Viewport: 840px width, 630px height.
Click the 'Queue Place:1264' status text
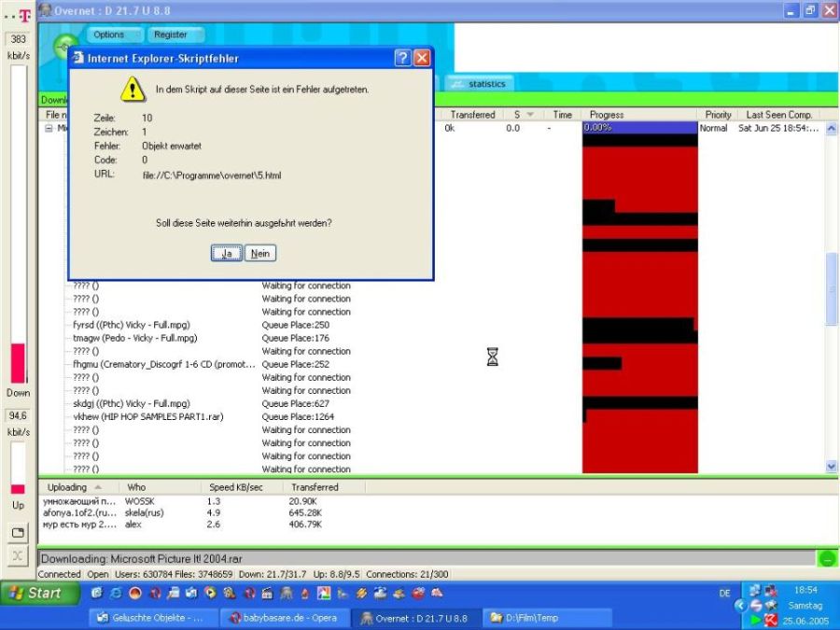pyautogui.click(x=298, y=417)
